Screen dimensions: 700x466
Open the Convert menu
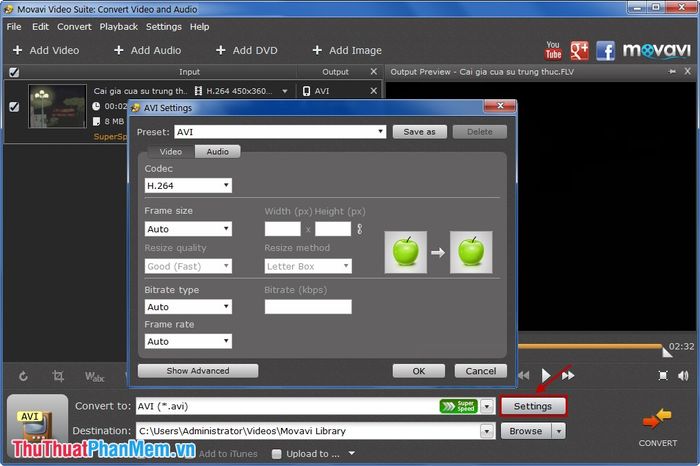[x=74, y=27]
